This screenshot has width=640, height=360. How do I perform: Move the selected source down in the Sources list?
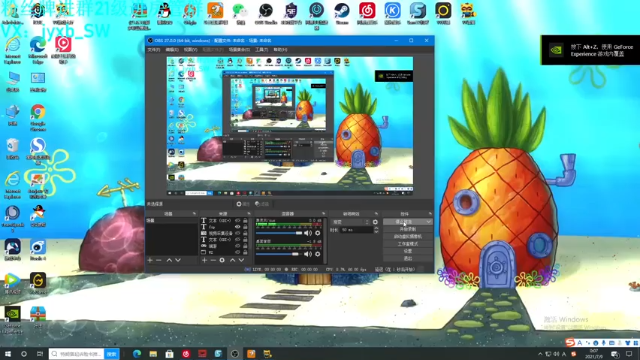(241, 260)
